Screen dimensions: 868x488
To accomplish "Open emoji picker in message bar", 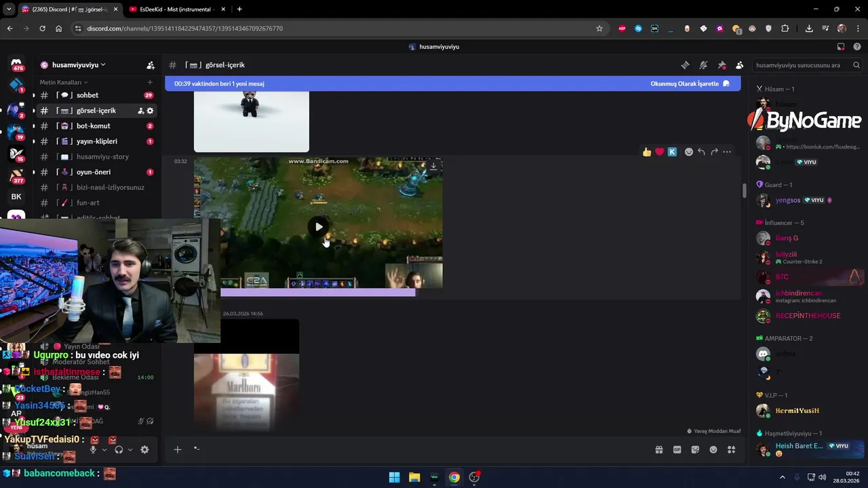I will [713, 449].
